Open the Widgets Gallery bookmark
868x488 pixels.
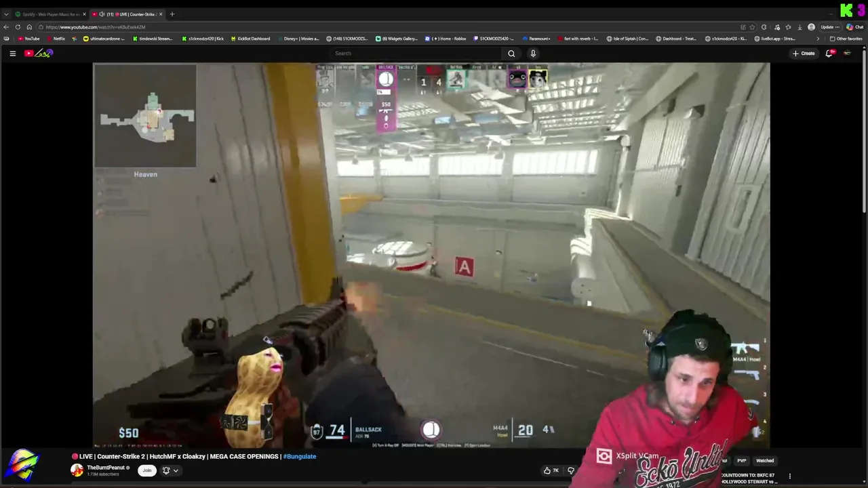coord(397,39)
